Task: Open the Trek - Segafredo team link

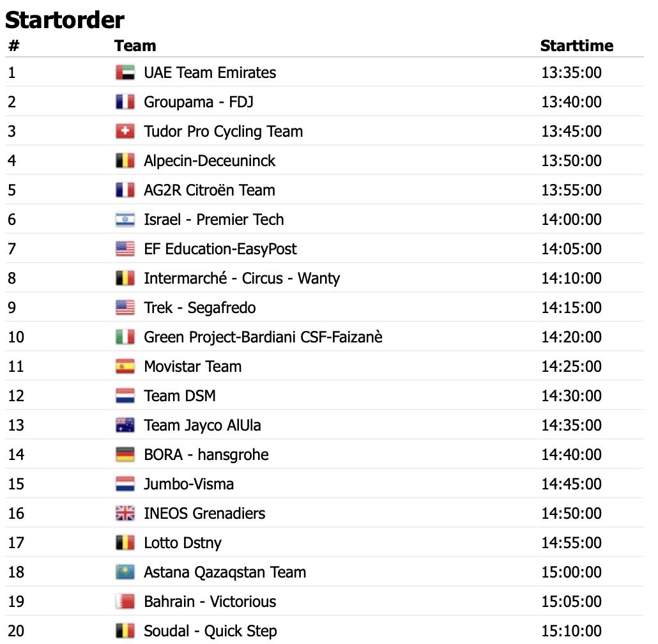Action: click(x=200, y=308)
